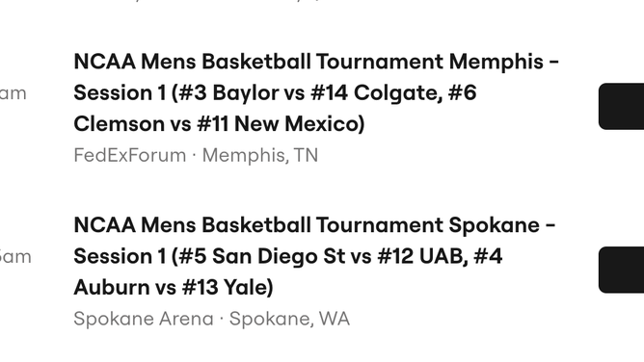Open the Spokane Session 1 tournament event
Screen dimensions: 644x362
coord(314,256)
